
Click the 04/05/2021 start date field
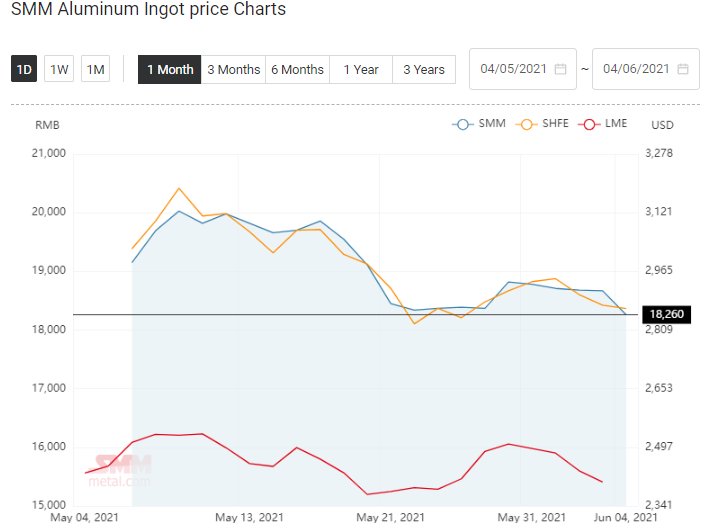coord(523,69)
